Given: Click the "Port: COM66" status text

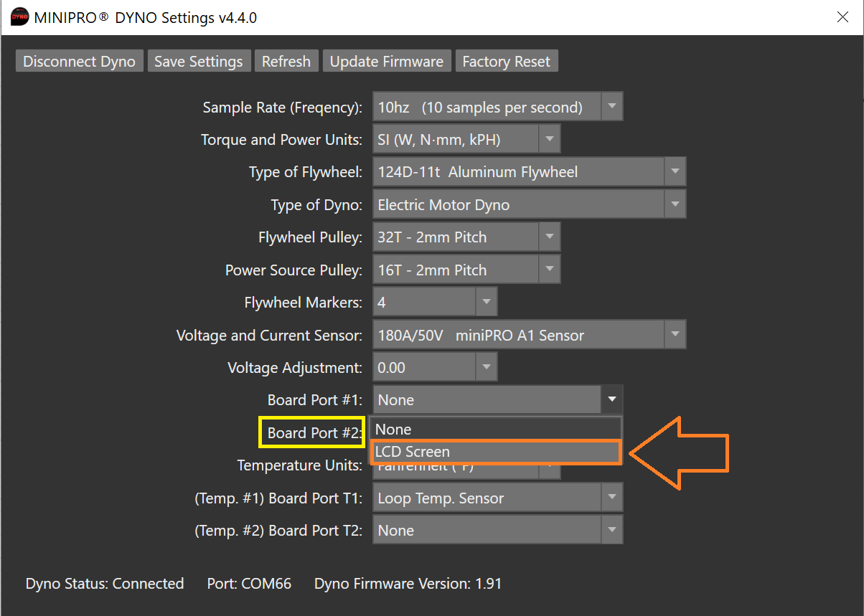Looking at the screenshot, I should click(249, 584).
